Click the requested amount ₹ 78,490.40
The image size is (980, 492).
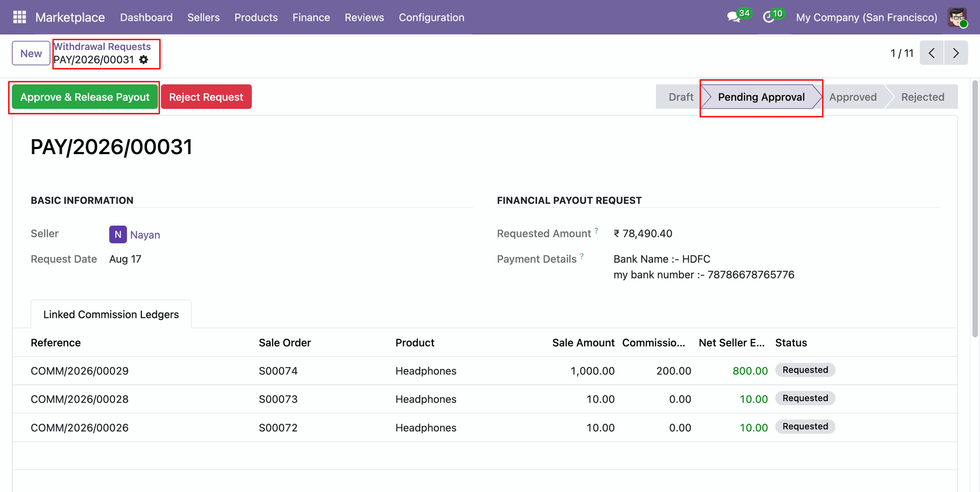pyautogui.click(x=643, y=234)
